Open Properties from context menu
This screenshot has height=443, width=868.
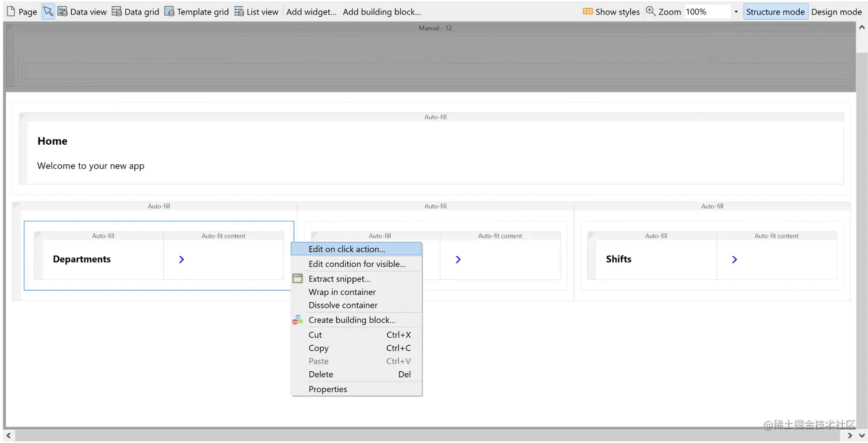tap(356, 390)
